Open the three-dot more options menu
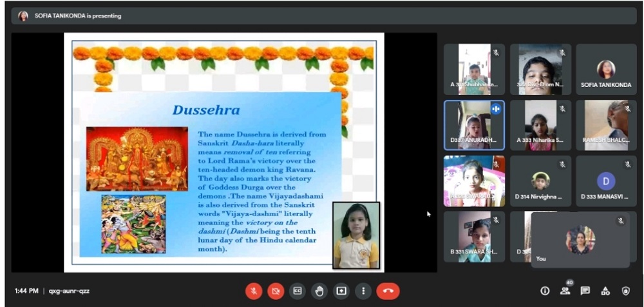The image size is (644, 307). tap(364, 291)
